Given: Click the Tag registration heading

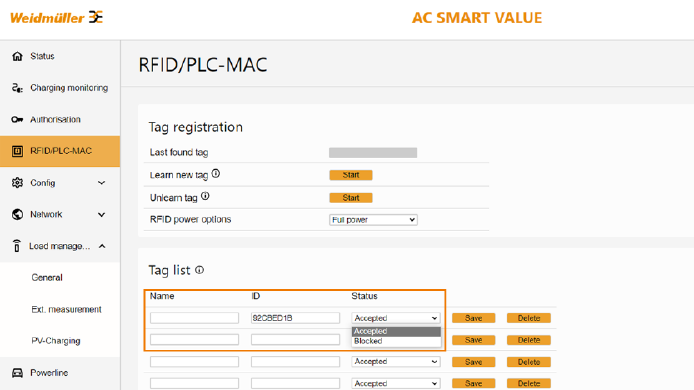Looking at the screenshot, I should [196, 127].
